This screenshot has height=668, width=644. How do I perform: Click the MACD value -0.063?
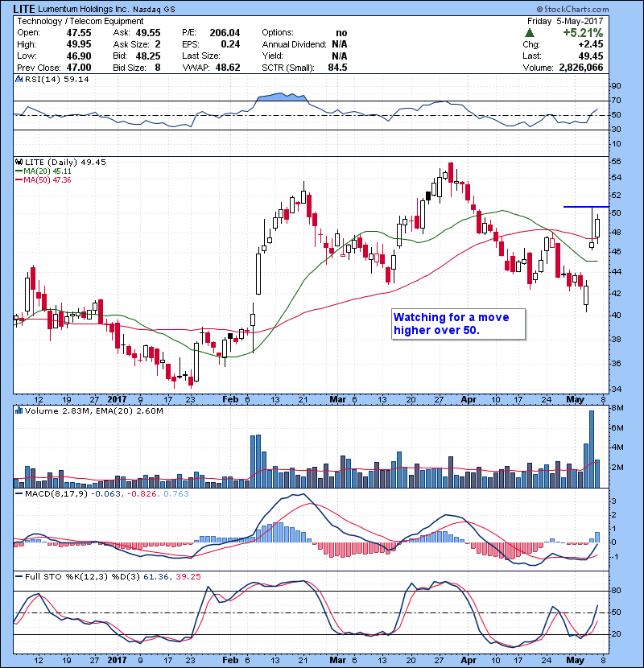pyautogui.click(x=105, y=494)
